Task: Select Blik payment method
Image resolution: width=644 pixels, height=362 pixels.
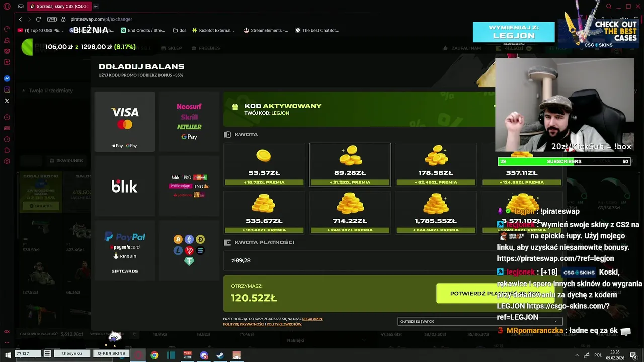Action: pyautogui.click(x=125, y=186)
